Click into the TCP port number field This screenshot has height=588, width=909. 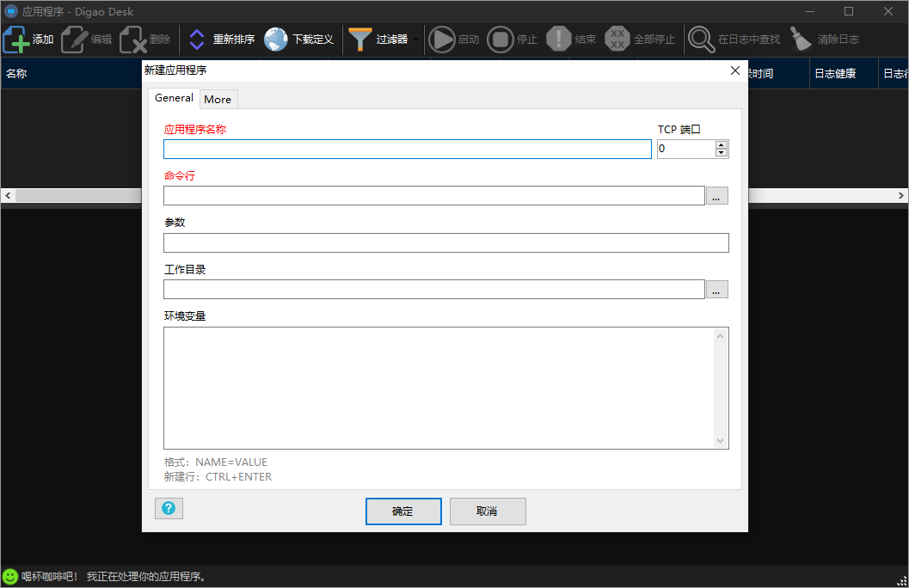[x=686, y=149]
